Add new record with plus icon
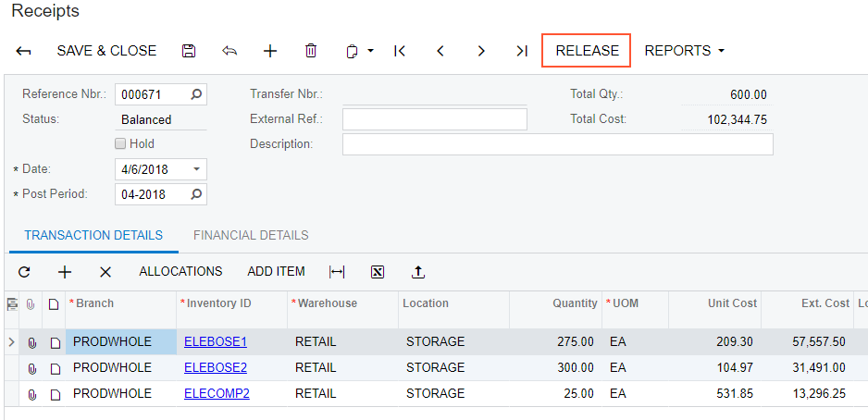 (270, 51)
